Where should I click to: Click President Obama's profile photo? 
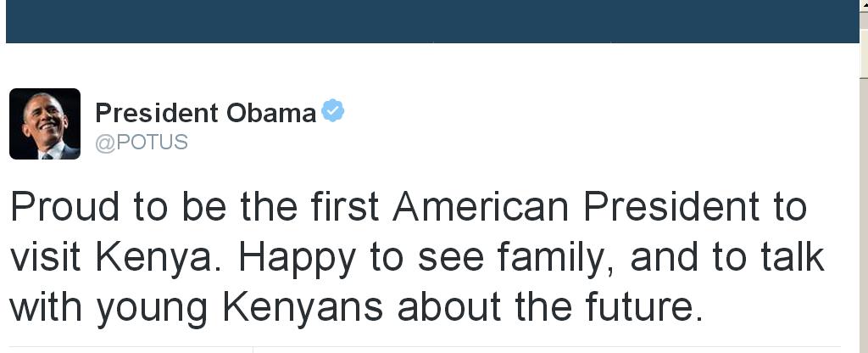pyautogui.click(x=45, y=124)
